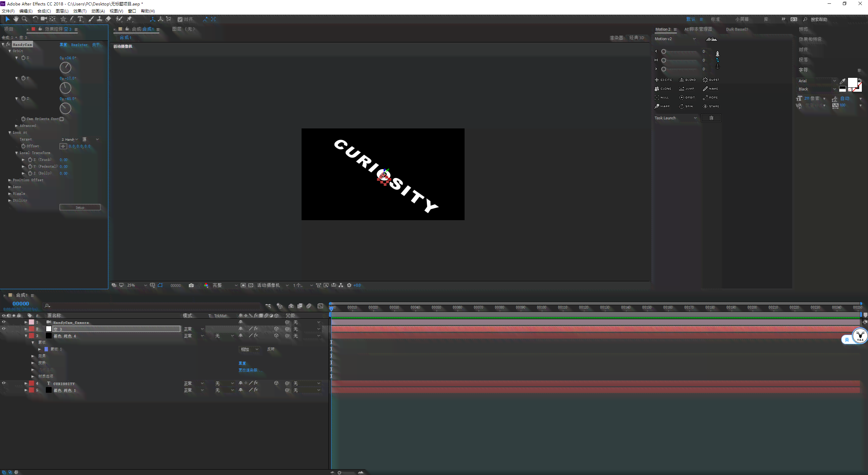868x475 pixels.
Task: Expand the Wiggle group in HandyCam
Action: pos(10,194)
